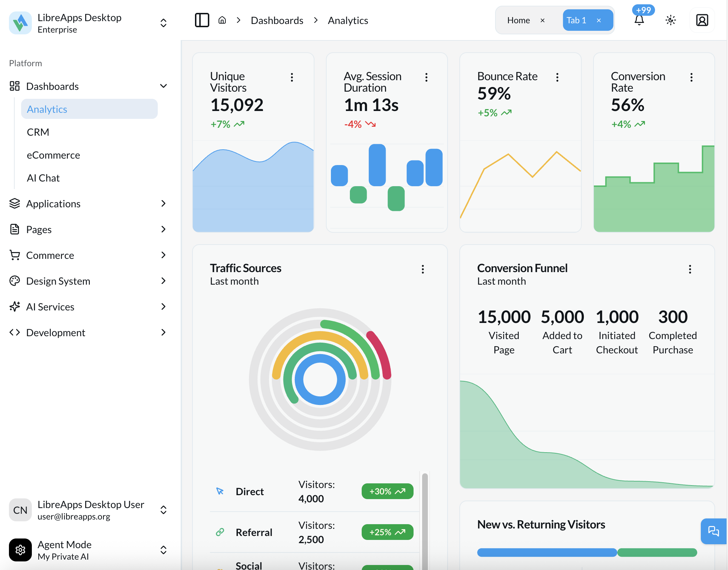Open Bounce Rate three-dot menu

(557, 77)
